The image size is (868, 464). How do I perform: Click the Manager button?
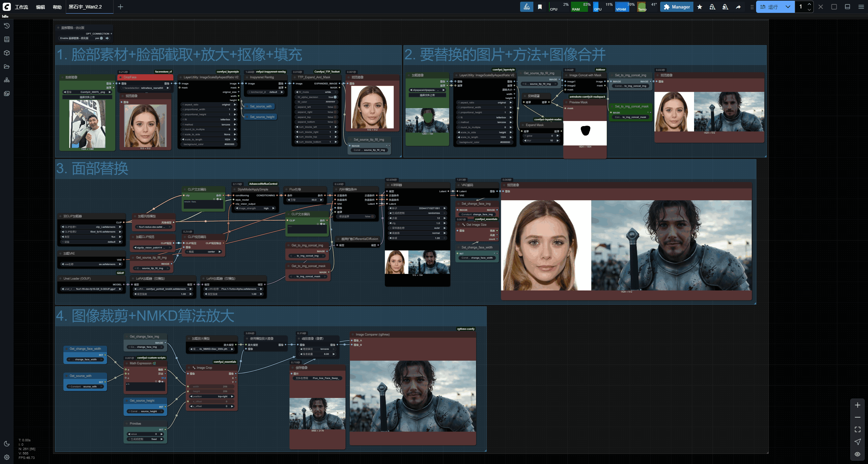tap(676, 7)
